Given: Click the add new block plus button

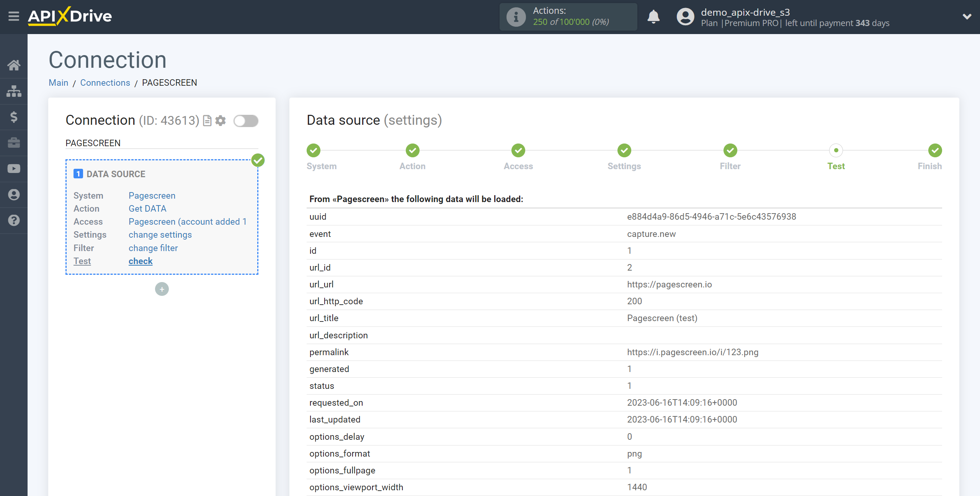Looking at the screenshot, I should 162,289.
